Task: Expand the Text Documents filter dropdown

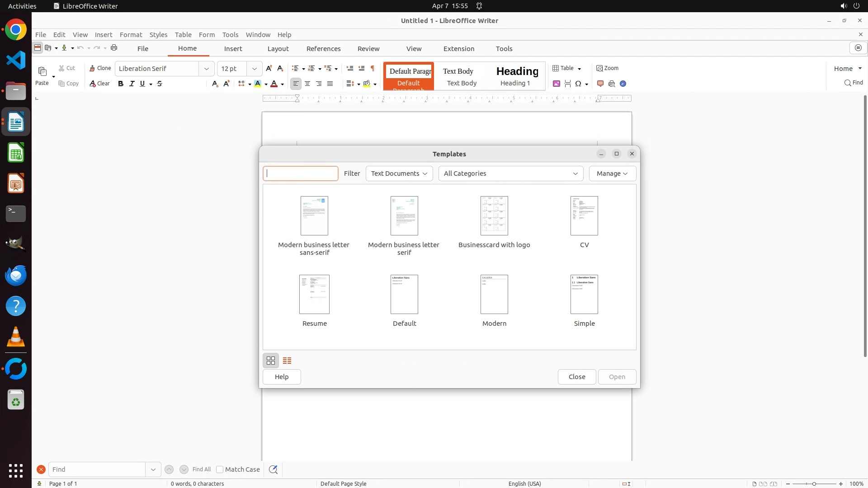Action: 399,174
